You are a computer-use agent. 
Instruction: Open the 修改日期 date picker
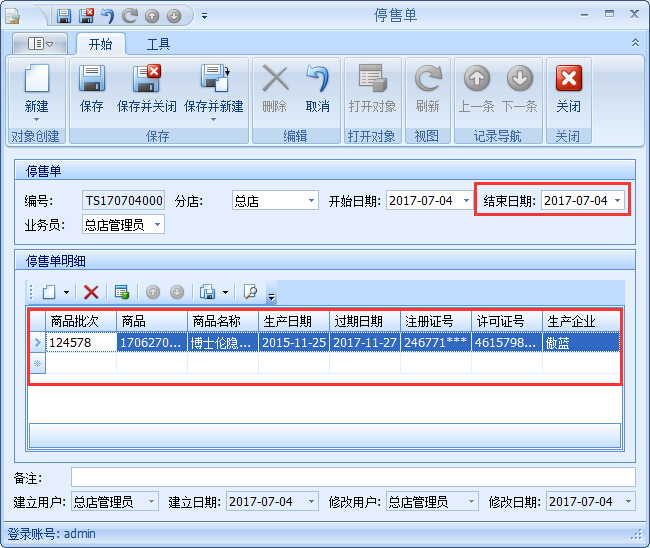[628, 502]
